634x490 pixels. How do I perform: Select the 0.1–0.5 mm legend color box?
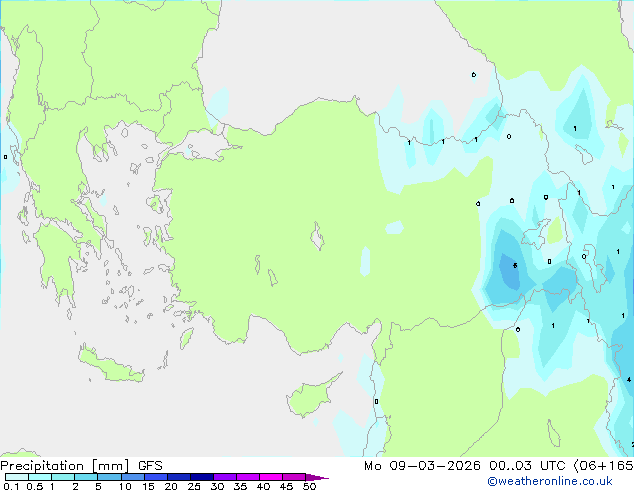click(x=17, y=477)
